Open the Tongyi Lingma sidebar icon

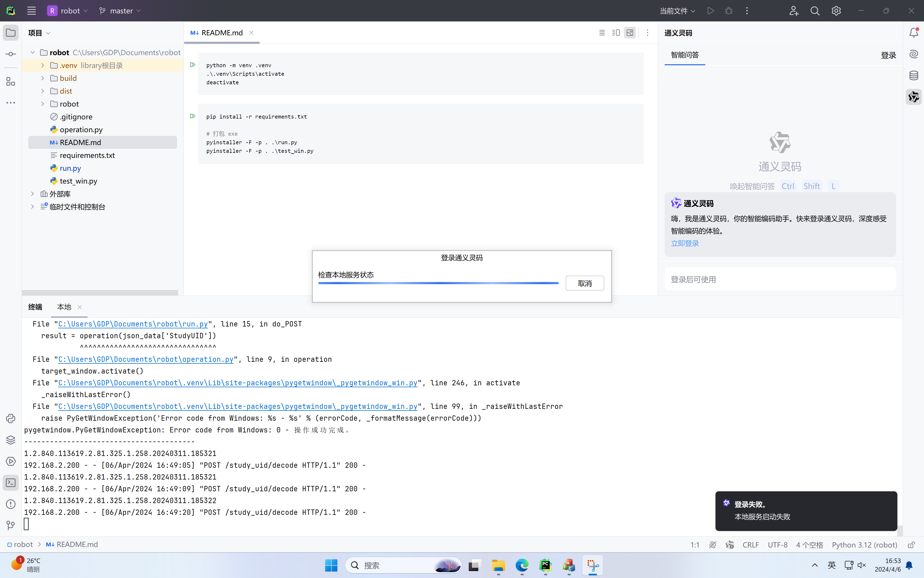[914, 97]
